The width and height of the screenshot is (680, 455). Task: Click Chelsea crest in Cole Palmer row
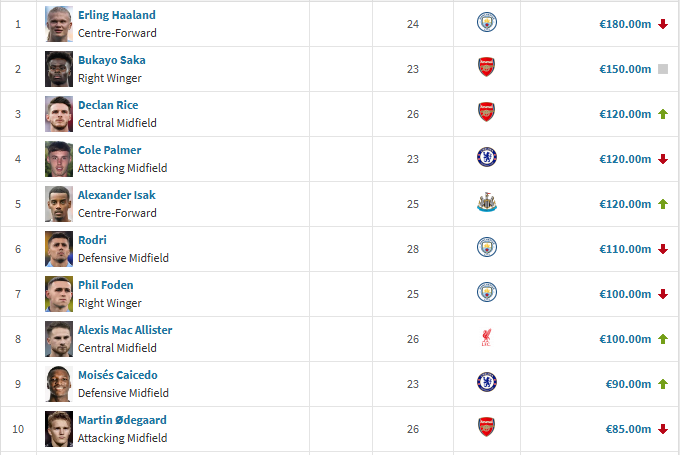point(486,158)
